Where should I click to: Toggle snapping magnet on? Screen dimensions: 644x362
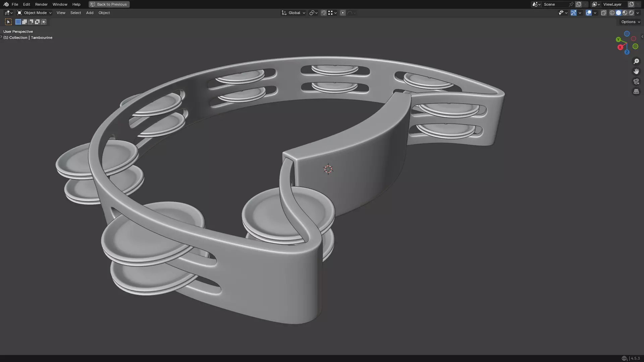tap(324, 13)
